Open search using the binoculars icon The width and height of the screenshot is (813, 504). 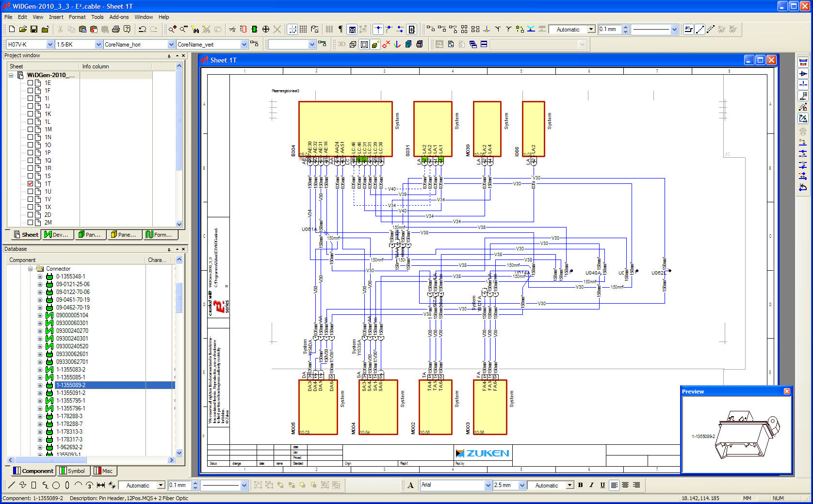click(x=195, y=30)
